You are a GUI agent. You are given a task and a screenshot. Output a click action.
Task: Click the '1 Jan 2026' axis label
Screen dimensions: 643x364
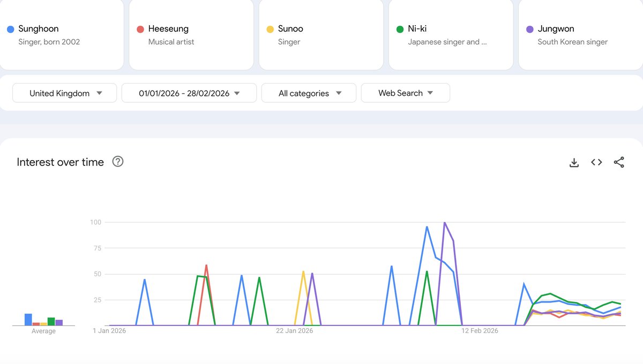(109, 331)
